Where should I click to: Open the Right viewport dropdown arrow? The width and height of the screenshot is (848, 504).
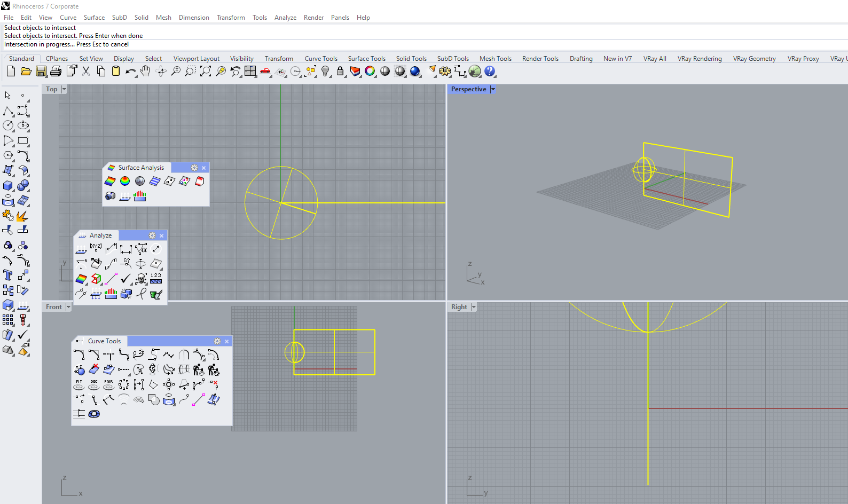[474, 307]
